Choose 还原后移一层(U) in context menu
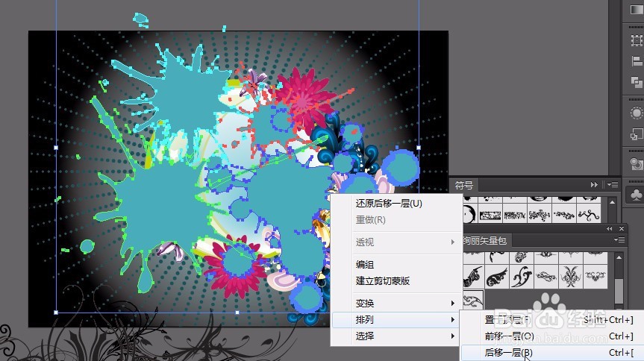The image size is (644, 361). tap(389, 204)
